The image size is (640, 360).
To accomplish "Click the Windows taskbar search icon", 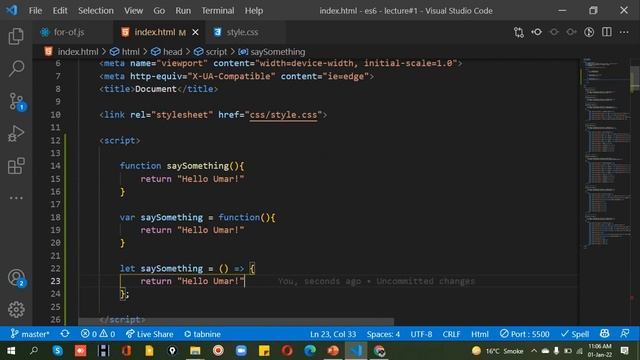I will [x=34, y=351].
